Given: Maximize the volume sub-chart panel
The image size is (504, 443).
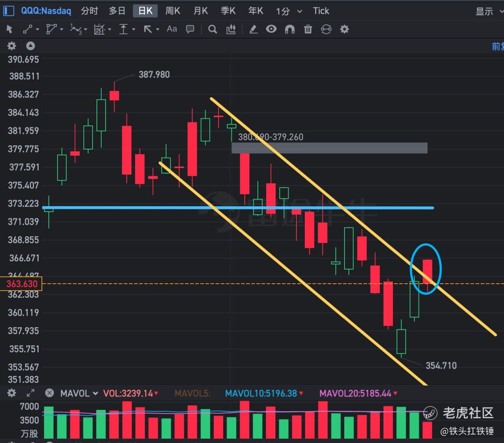Looking at the screenshot, I should pos(30,393).
